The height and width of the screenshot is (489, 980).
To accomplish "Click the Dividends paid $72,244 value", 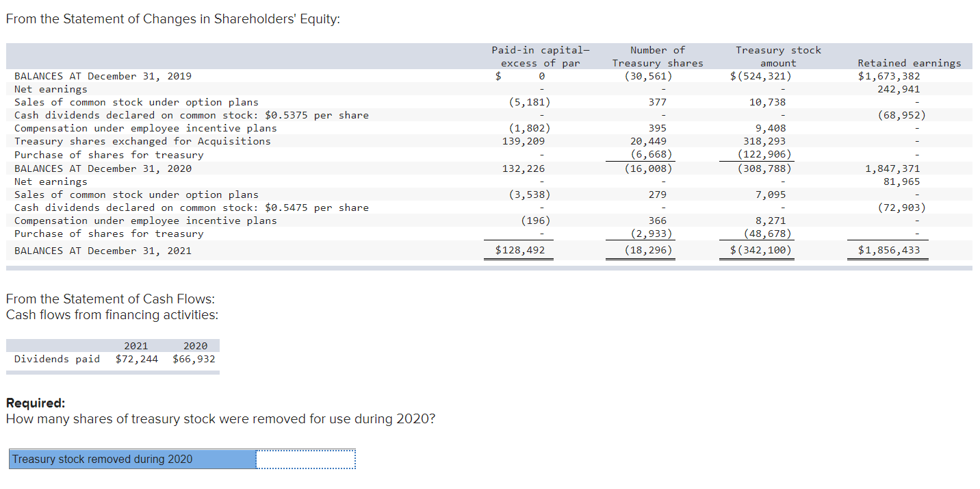I will pyautogui.click(x=136, y=358).
